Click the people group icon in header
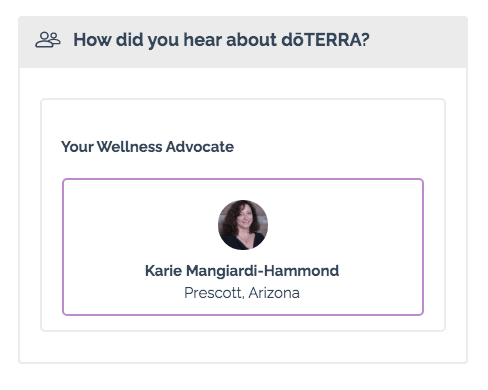This screenshot has width=488, height=390. point(48,40)
